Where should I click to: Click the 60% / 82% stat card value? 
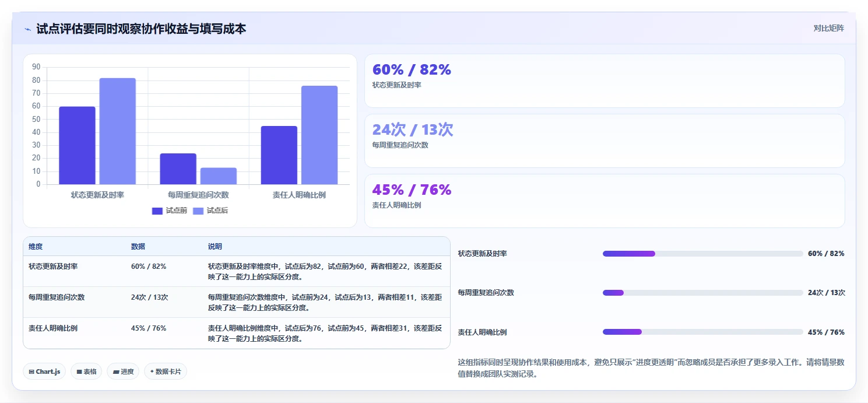[x=412, y=69]
